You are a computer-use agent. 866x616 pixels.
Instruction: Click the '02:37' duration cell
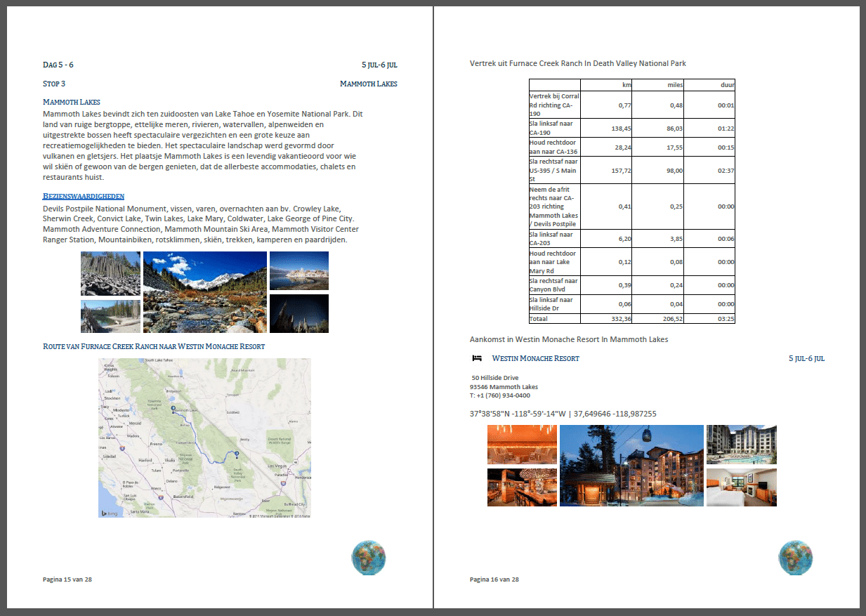[709, 170]
